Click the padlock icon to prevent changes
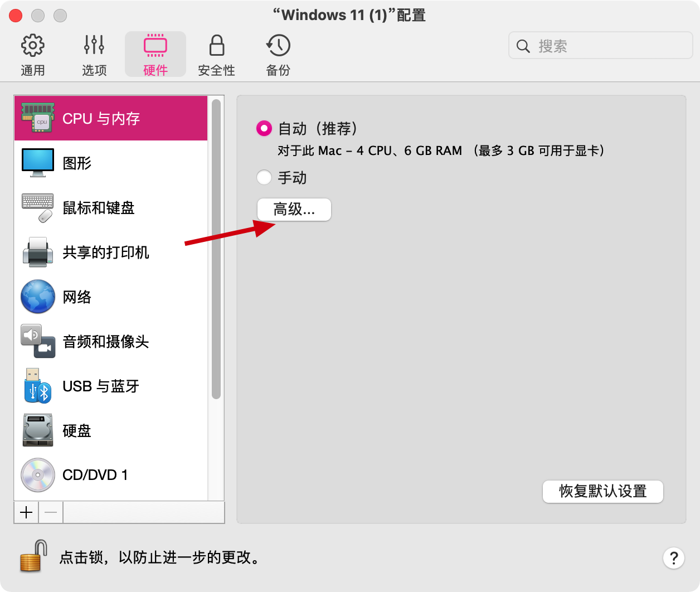This screenshot has height=592, width=700. tap(33, 556)
